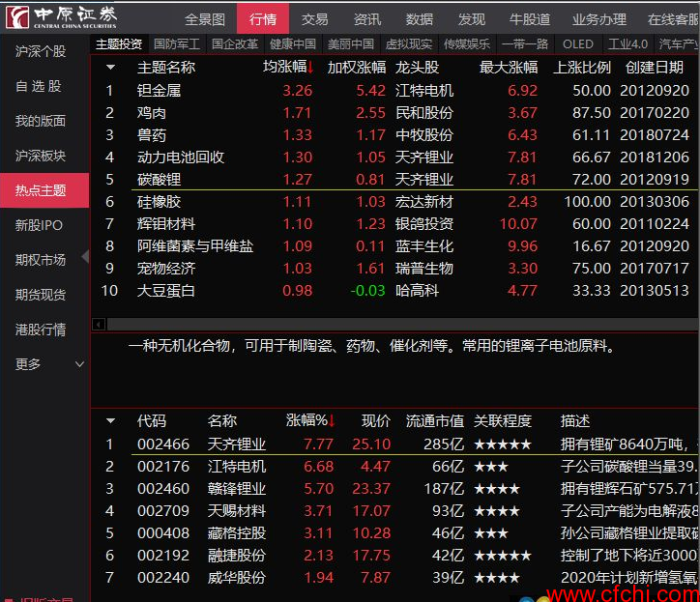Image resolution: width=700 pixels, height=602 pixels.
Task: Select stock 002176 江特电机
Action: tap(394, 467)
